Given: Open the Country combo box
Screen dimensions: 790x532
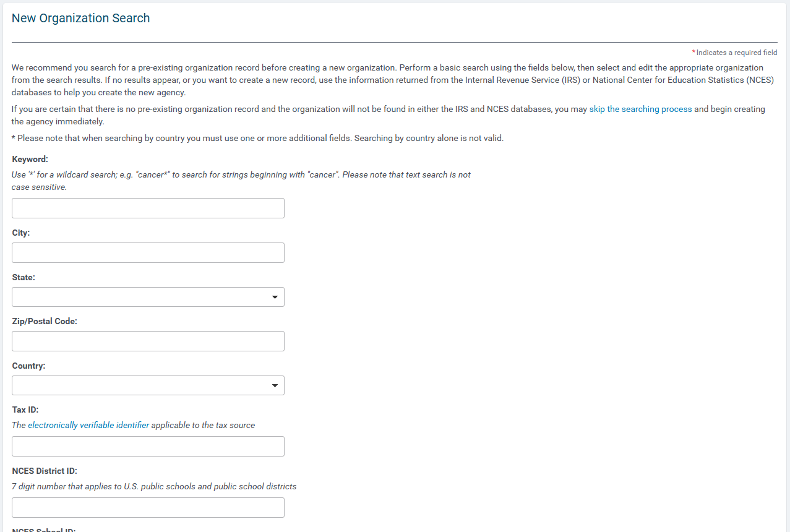Looking at the screenshot, I should [x=148, y=385].
